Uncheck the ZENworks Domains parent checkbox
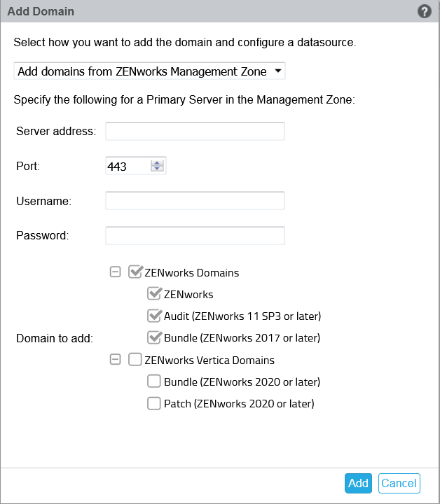 (x=136, y=272)
